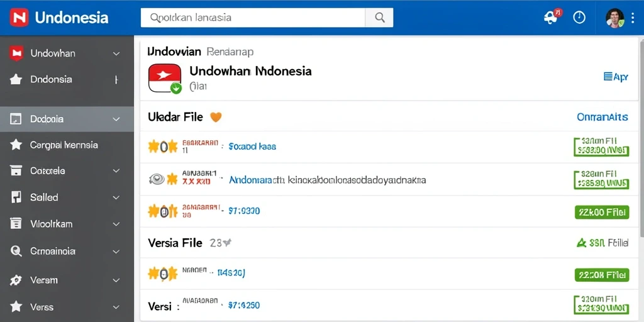This screenshot has width=644, height=322.
Task: Click the gear icon beside Verem
Action: [x=16, y=280]
